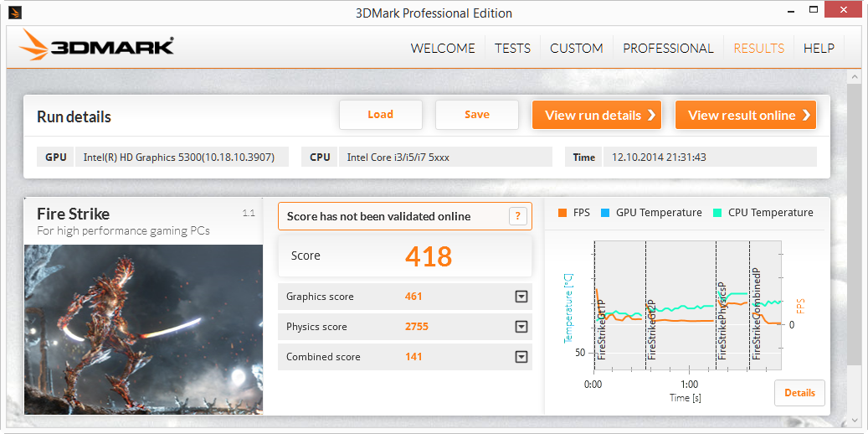The height and width of the screenshot is (434, 868).
Task: Click the question mark validation help icon
Action: click(x=517, y=216)
